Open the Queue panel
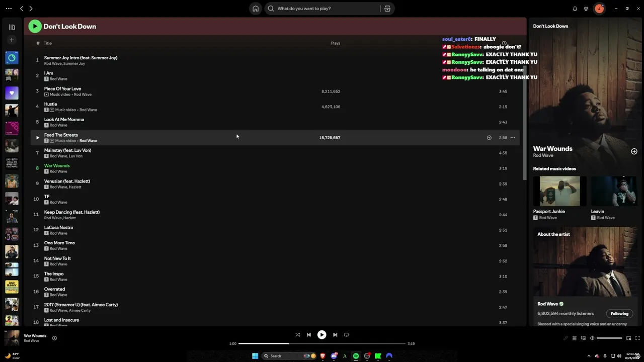The image size is (644, 362). pos(575,338)
